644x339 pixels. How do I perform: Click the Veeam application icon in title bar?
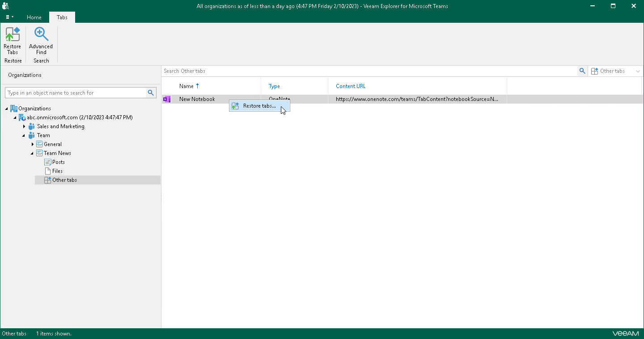click(x=6, y=6)
